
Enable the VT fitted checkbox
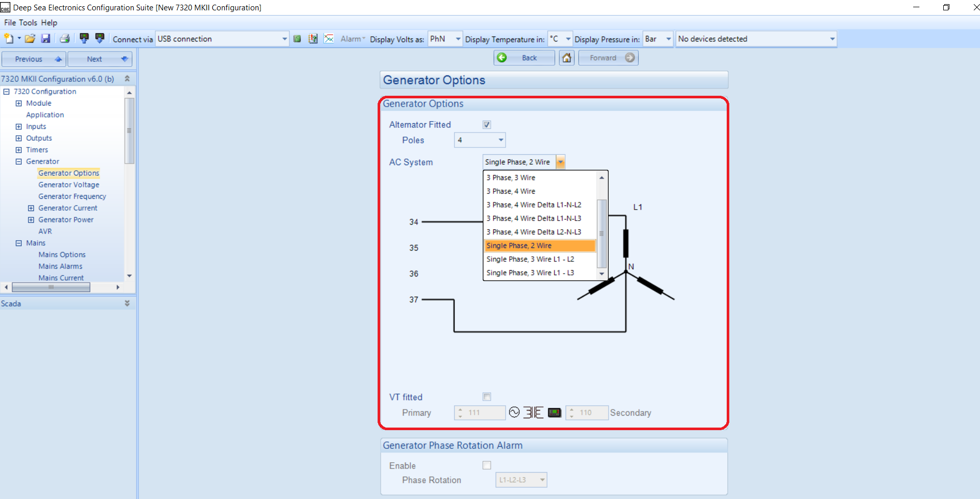click(x=487, y=397)
